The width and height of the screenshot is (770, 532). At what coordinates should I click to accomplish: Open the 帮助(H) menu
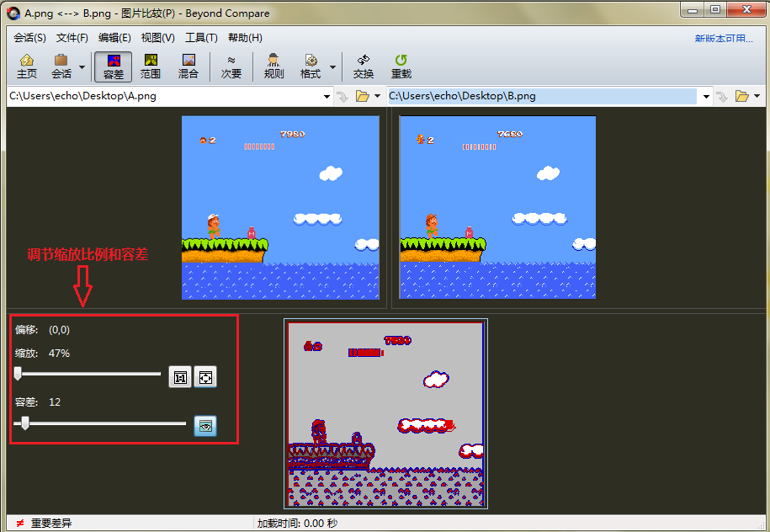click(x=245, y=38)
